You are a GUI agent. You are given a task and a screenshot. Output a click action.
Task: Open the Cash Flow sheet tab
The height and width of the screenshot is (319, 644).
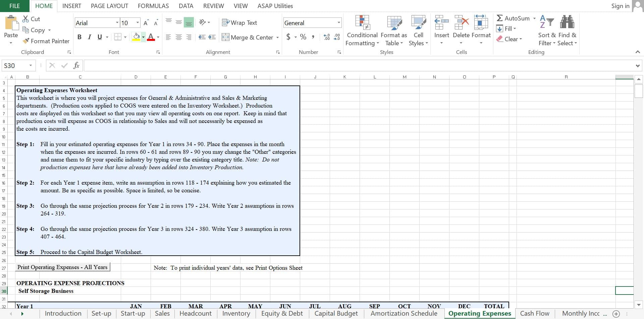coord(535,313)
